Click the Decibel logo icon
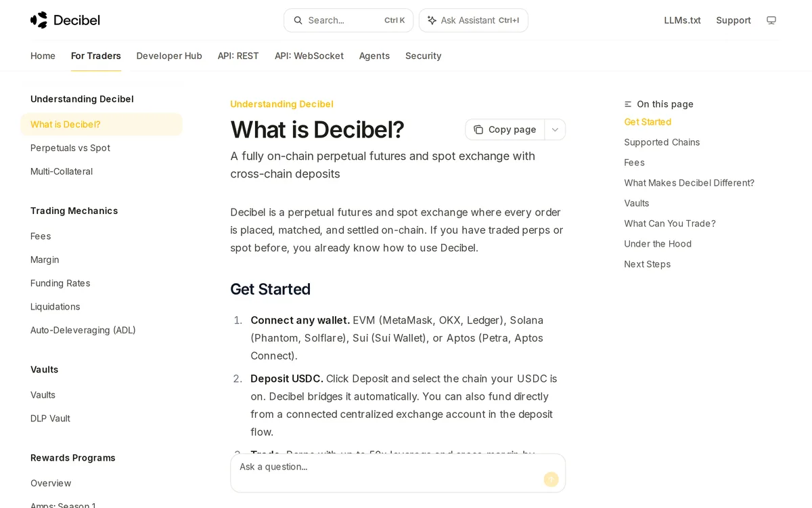 click(39, 20)
